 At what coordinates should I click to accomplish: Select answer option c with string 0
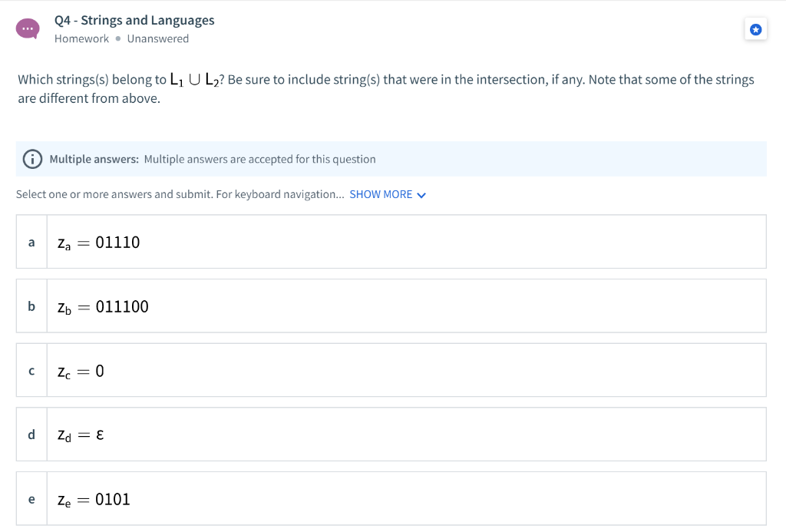coord(393,370)
